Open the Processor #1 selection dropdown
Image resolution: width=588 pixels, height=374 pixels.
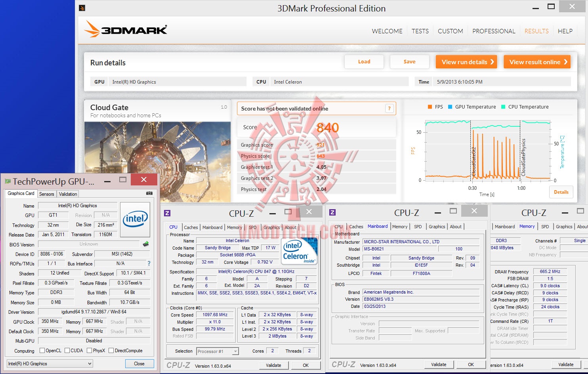click(218, 351)
